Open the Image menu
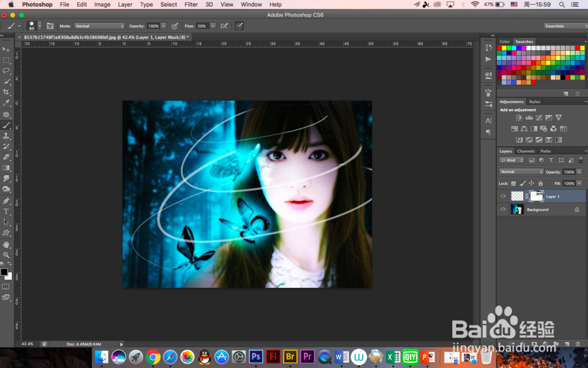 [102, 5]
